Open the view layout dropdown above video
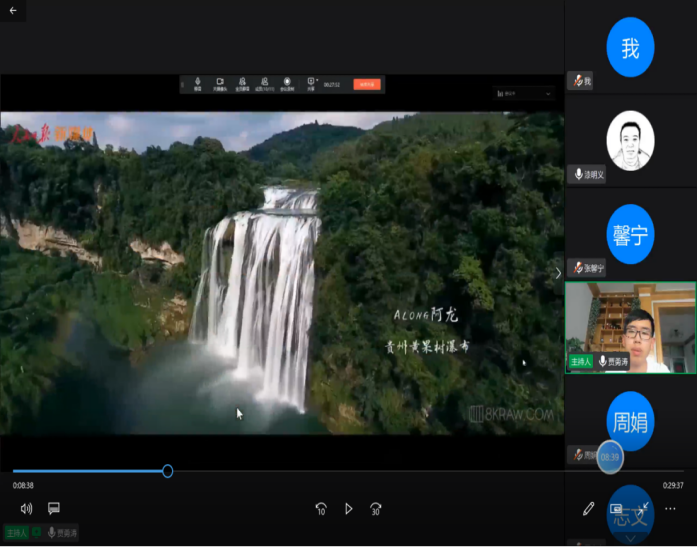Image resolution: width=697 pixels, height=547 pixels. tap(525, 93)
